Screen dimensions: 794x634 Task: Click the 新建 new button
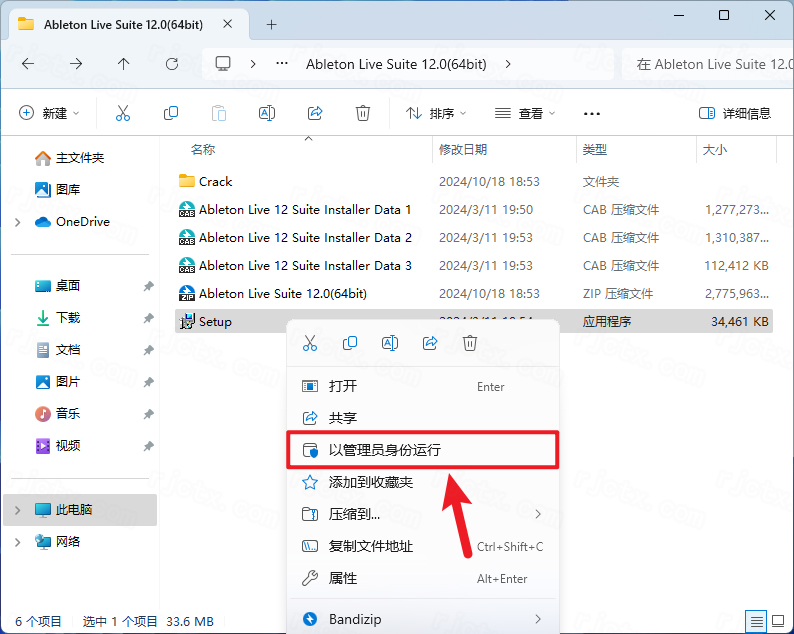(x=48, y=114)
